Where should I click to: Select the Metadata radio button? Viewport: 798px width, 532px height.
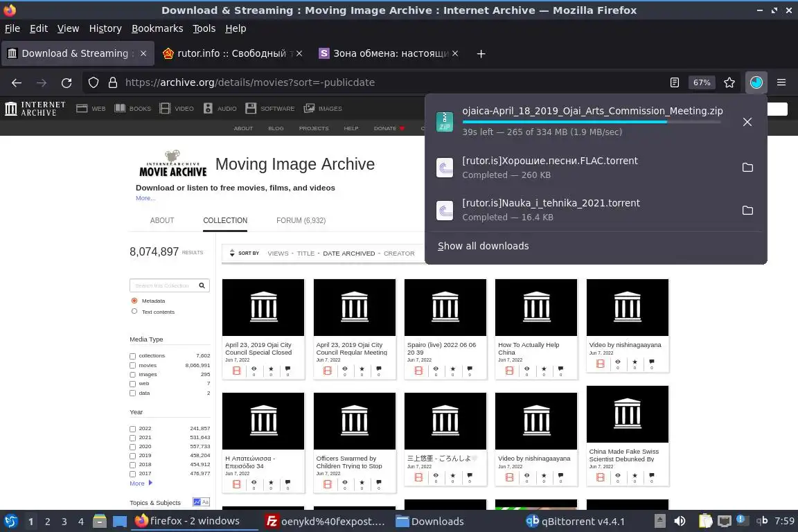[x=134, y=301]
